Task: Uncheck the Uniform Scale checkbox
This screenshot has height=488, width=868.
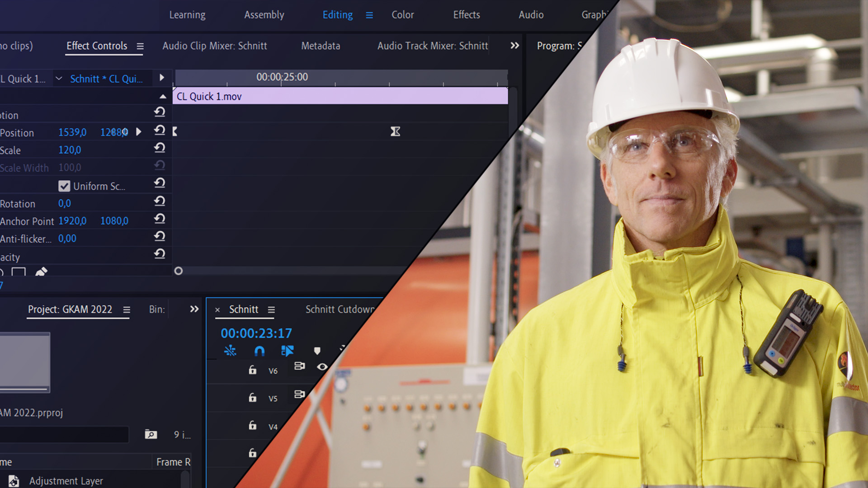Action: [x=64, y=186]
